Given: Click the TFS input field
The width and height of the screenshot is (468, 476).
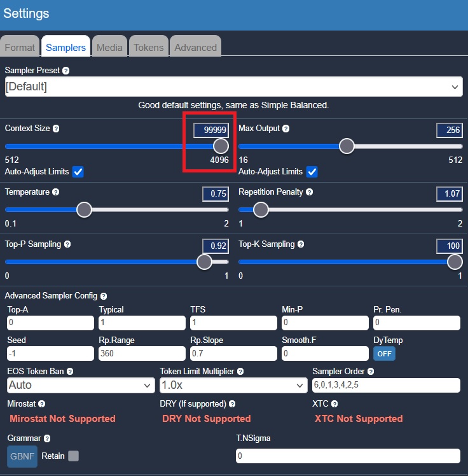Looking at the screenshot, I should tap(233, 323).
